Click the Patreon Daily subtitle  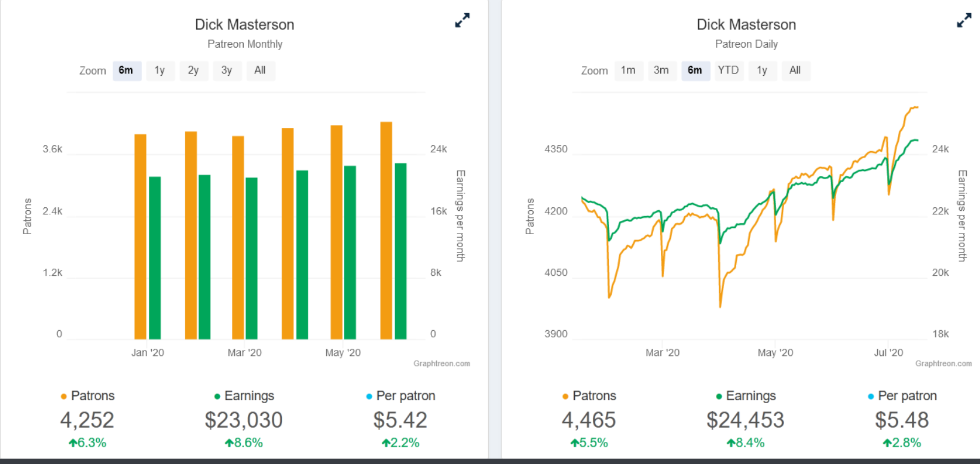point(746,44)
